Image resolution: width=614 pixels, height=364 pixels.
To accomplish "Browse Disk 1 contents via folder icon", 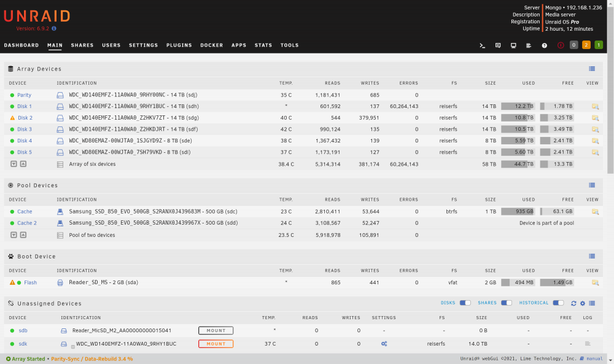I will point(595,106).
